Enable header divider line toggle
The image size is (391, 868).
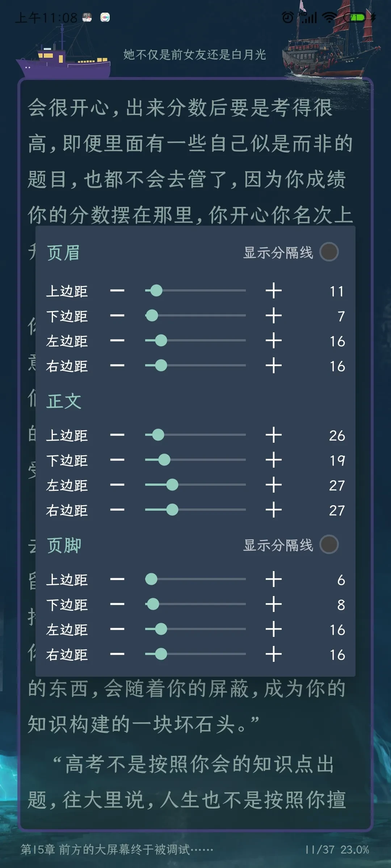[329, 252]
